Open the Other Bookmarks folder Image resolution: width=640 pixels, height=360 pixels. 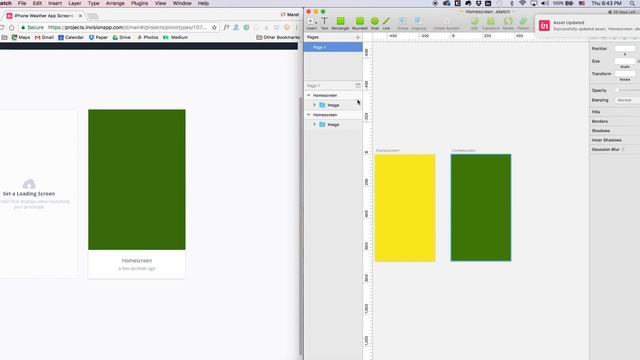click(x=278, y=37)
